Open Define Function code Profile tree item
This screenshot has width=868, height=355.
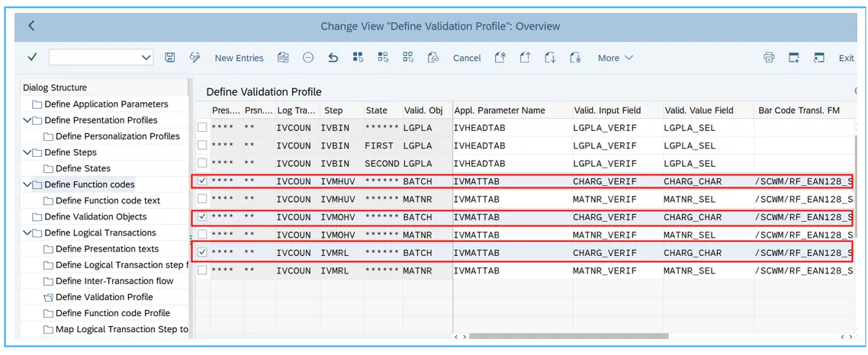[112, 313]
